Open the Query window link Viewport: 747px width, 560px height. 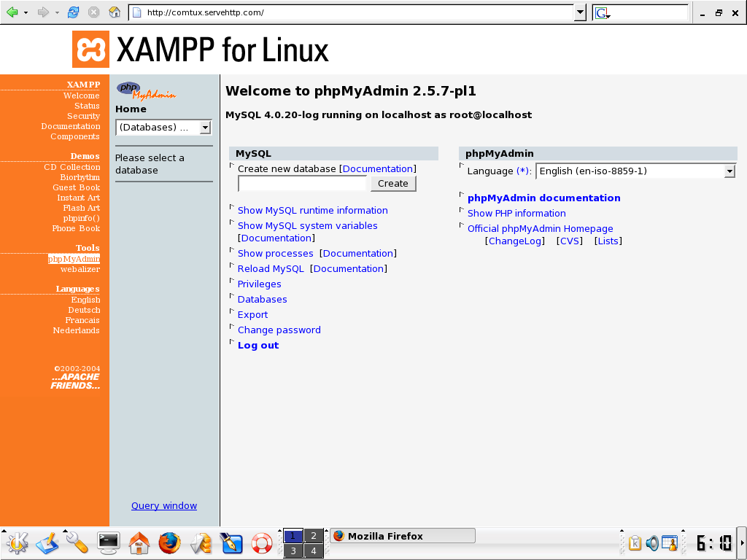164,506
